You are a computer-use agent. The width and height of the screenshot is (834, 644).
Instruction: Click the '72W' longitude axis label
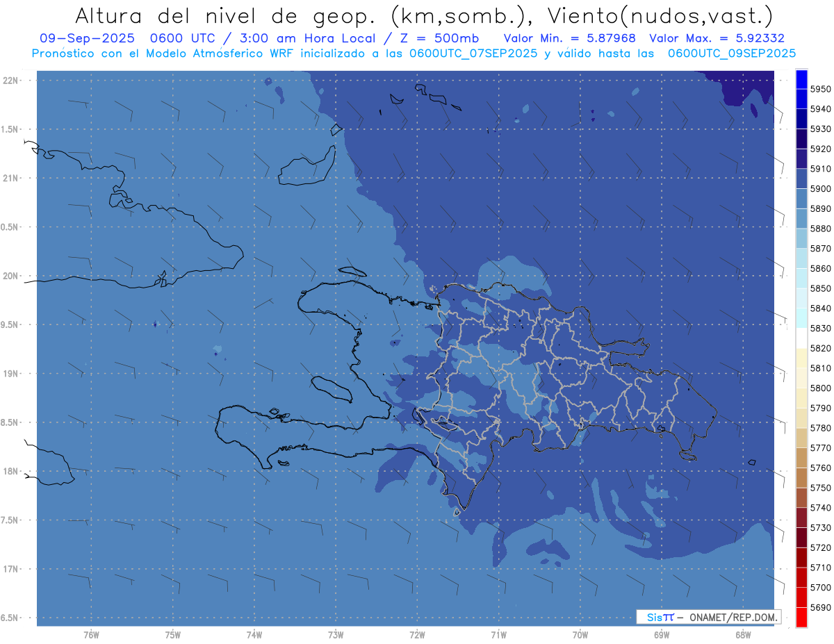(418, 635)
